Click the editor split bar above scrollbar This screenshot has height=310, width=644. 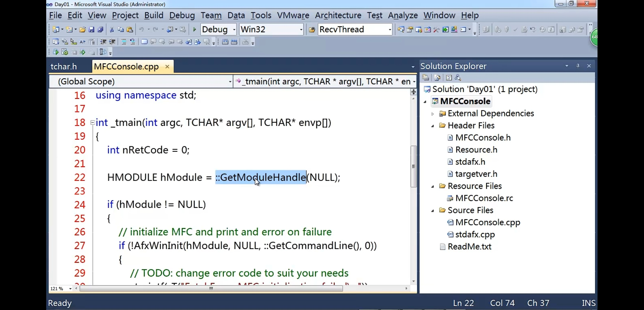(x=414, y=92)
